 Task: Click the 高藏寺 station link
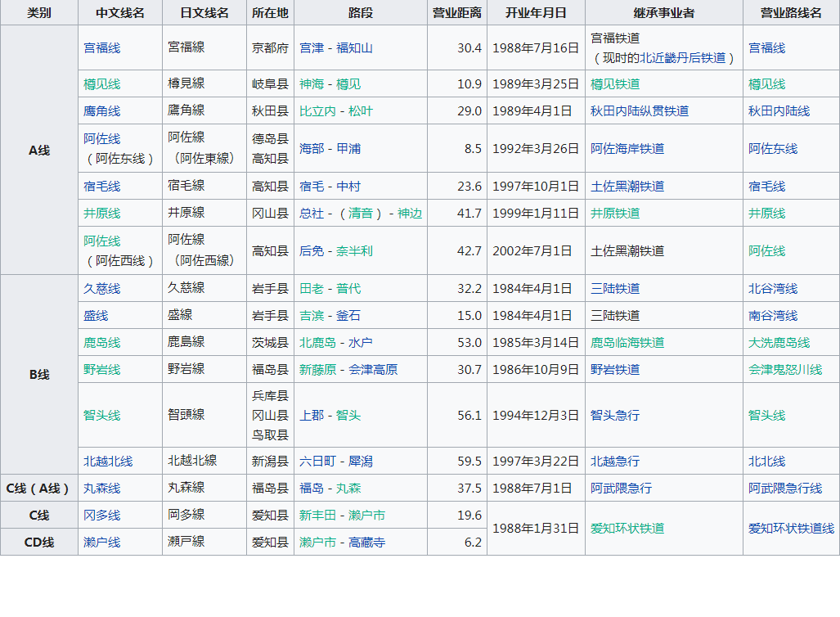click(x=367, y=543)
